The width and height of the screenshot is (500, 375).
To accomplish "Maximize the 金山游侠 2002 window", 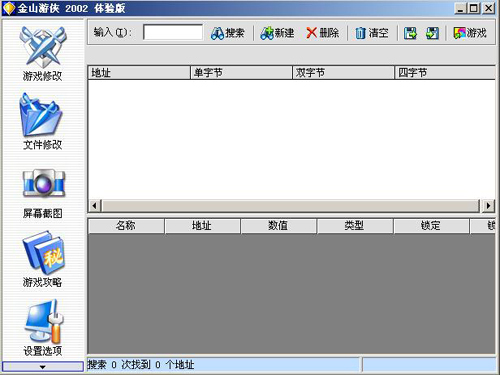I will [x=474, y=8].
